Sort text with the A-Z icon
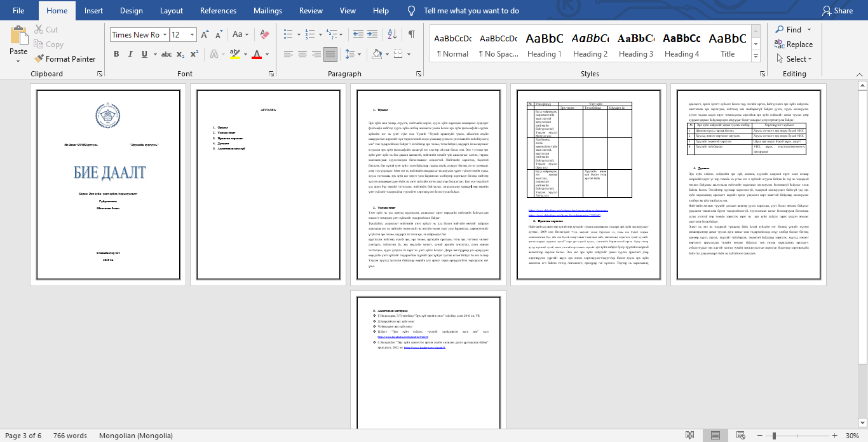The height and width of the screenshot is (442, 868). coord(393,34)
